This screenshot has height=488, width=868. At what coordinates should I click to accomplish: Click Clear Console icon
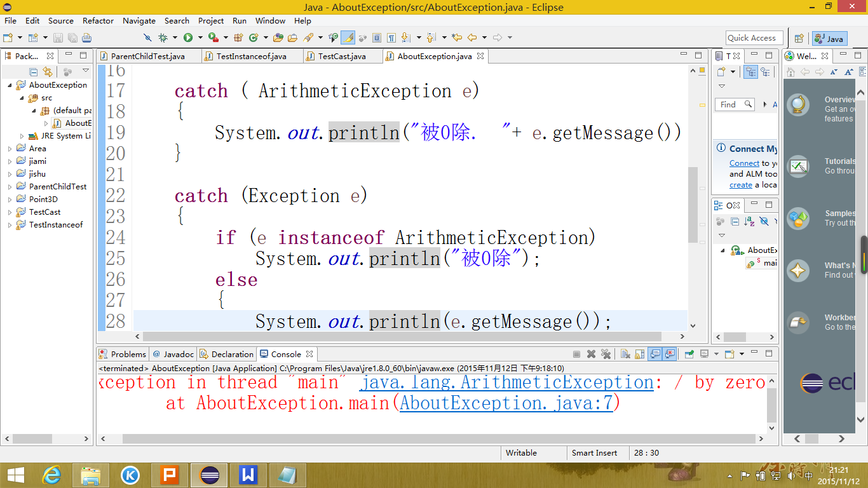625,354
